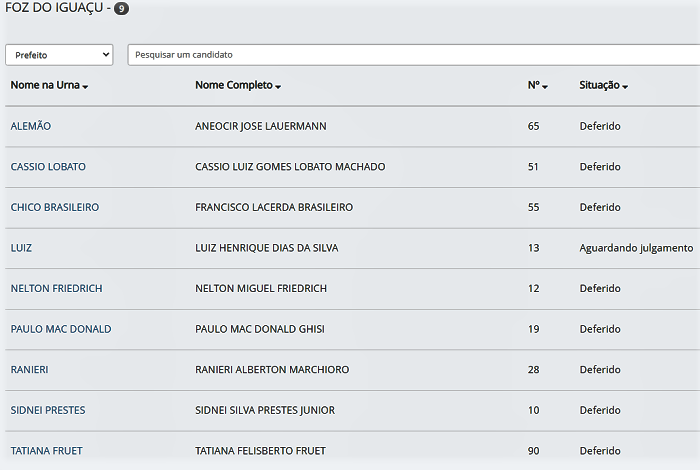Click number 90 in Tatiana Fruet row
Viewport: 700px width, 470px height.
click(x=534, y=451)
